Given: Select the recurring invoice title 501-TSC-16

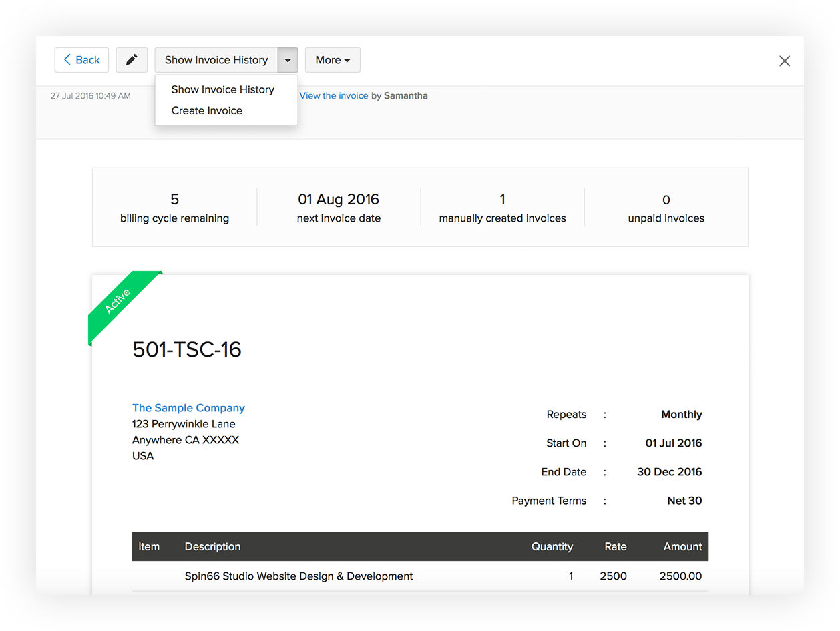Looking at the screenshot, I should [x=187, y=349].
